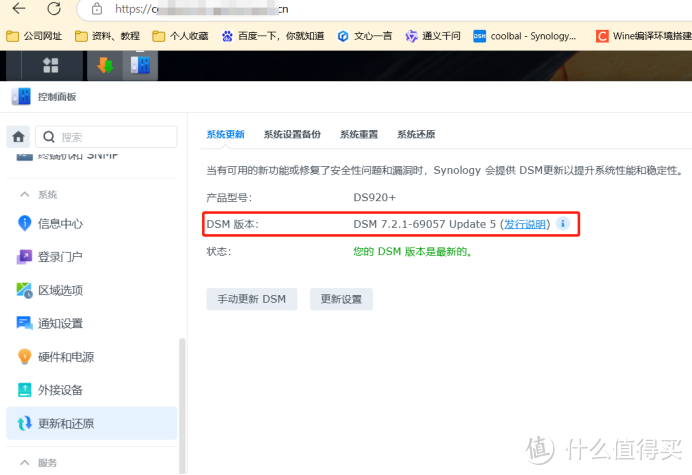Open 通义千问 bookmark

tap(433, 36)
